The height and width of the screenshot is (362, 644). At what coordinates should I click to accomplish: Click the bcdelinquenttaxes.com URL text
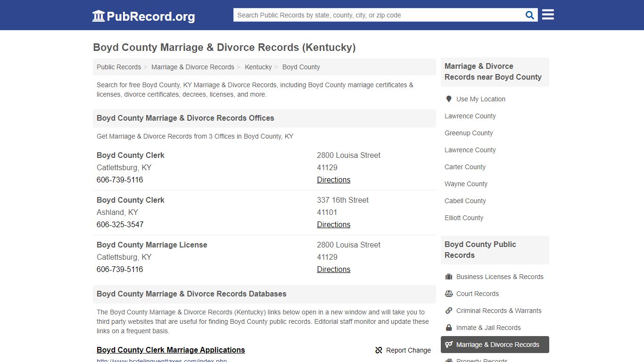pos(162,360)
